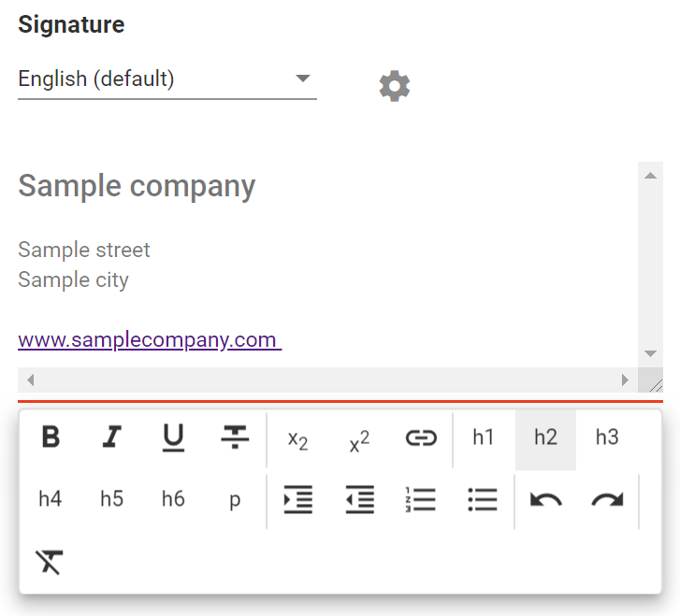Open signature settings gear

point(395,86)
